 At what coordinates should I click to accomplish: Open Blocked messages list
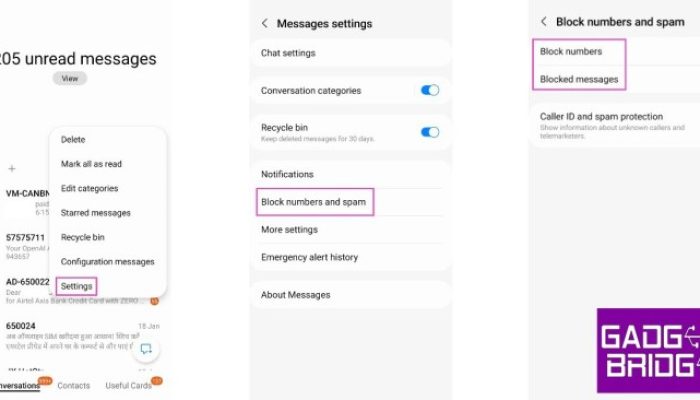pos(579,79)
